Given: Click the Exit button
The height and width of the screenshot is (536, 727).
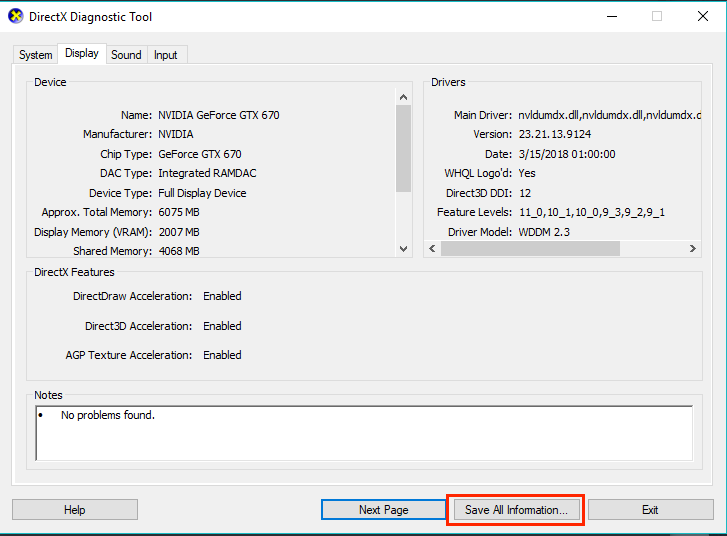Looking at the screenshot, I should [x=650, y=510].
